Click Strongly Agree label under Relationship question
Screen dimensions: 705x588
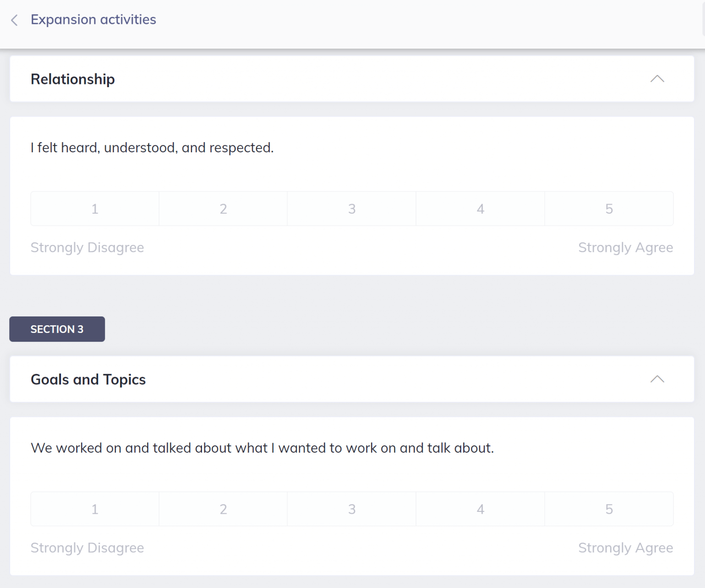pyautogui.click(x=625, y=248)
